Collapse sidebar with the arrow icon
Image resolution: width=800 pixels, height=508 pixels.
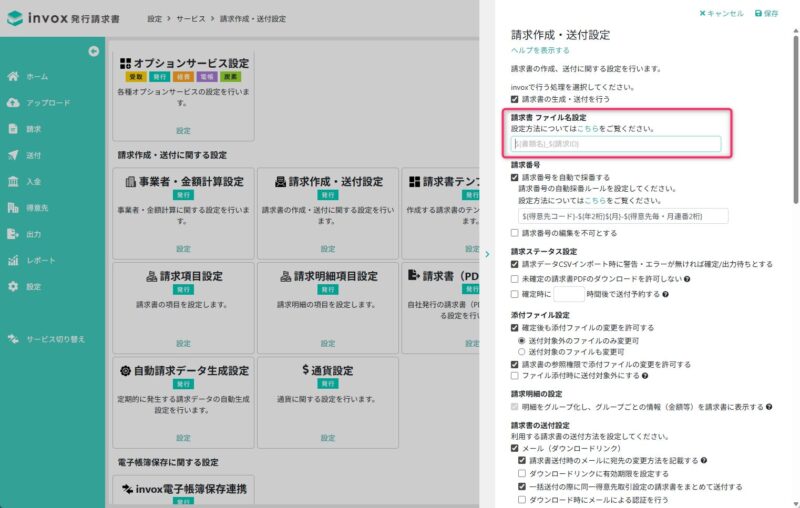[x=93, y=51]
